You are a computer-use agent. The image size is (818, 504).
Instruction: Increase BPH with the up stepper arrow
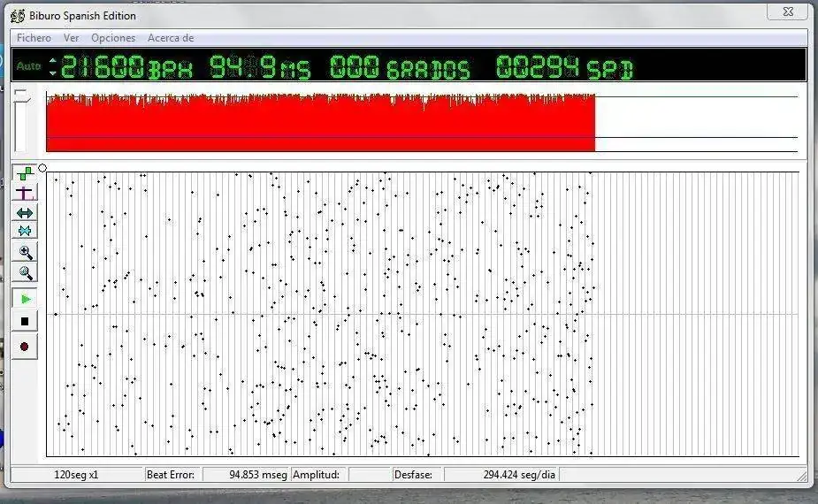click(x=52, y=61)
